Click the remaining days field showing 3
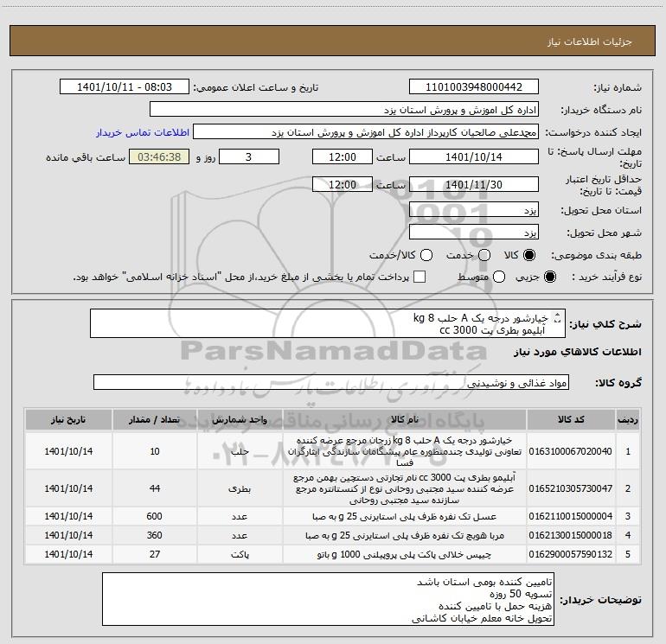Screen dimensions: 666x644 [x=249, y=156]
